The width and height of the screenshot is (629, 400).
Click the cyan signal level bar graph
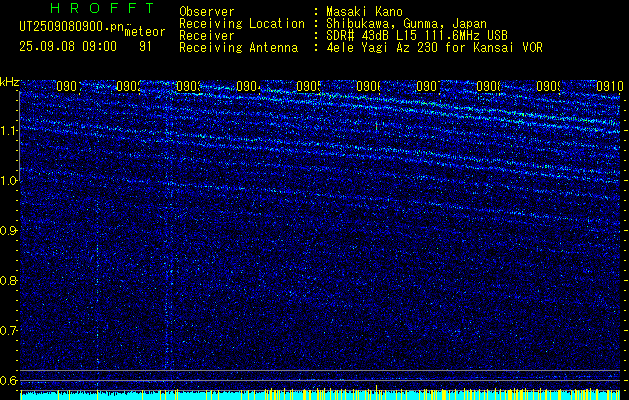(320, 394)
